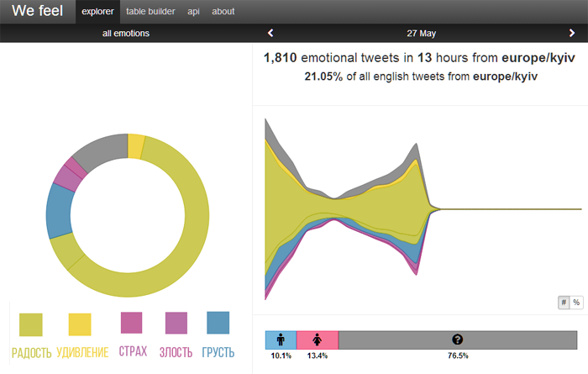The image size is (588, 374).
Task: Select the РАДОСТЬ emotion swatch
Action: coord(31,324)
